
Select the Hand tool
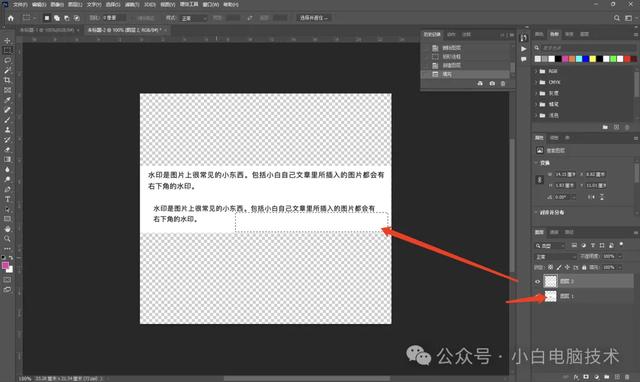tap(7, 229)
